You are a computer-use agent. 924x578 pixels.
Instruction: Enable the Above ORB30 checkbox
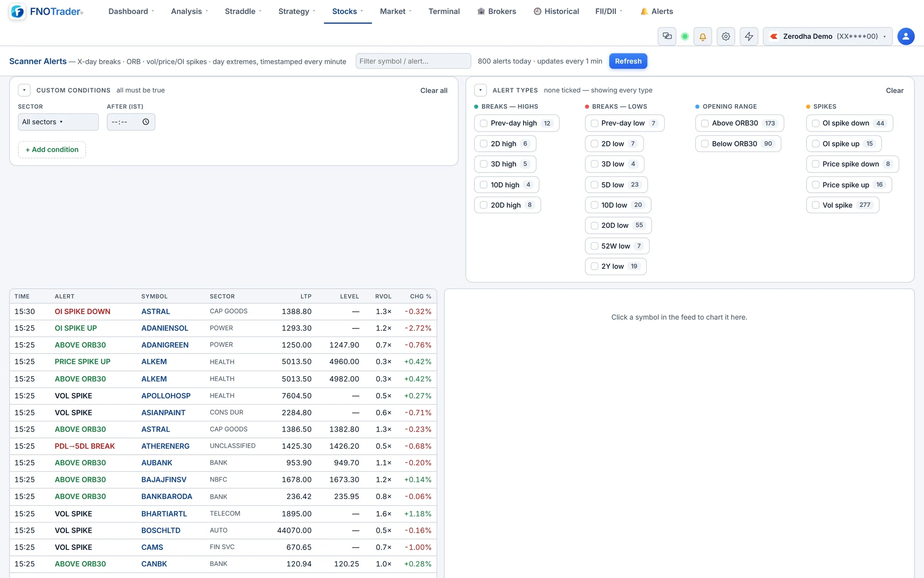(705, 123)
